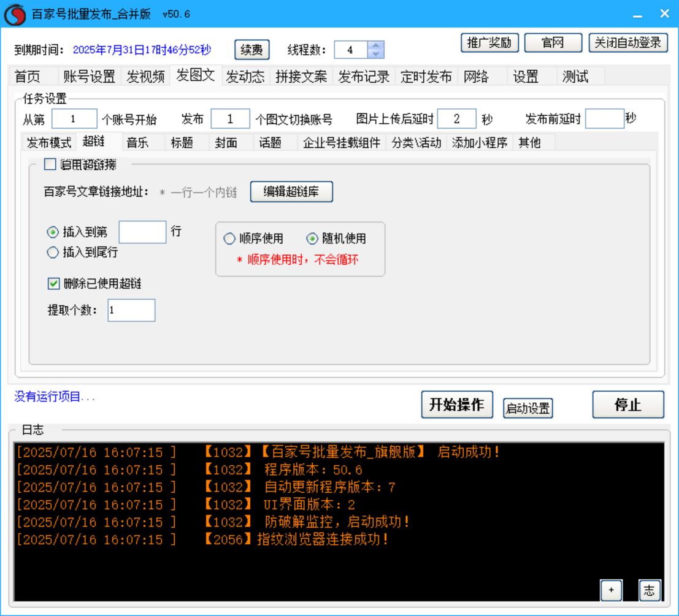Select the 随机使用 radio button

312,239
